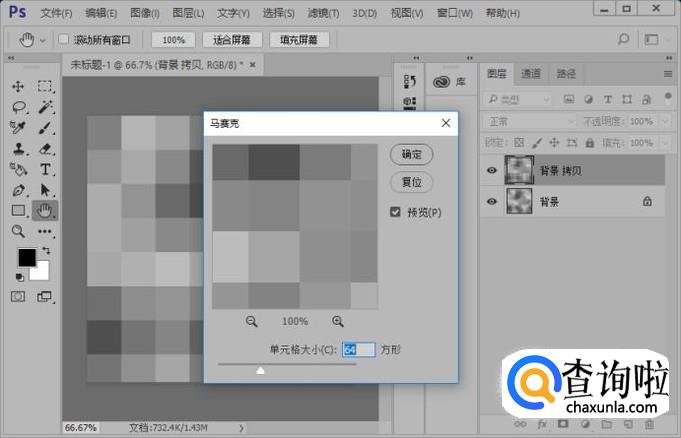Open the Edit Toolbar three-dots icon
The width and height of the screenshot is (681, 438).
coord(45,232)
